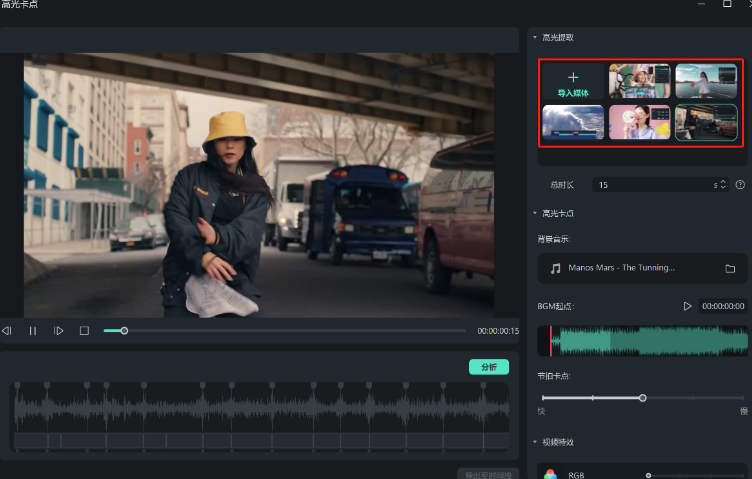The height and width of the screenshot is (479, 752).
Task: Click the 导出至时间线 button
Action: tap(489, 475)
